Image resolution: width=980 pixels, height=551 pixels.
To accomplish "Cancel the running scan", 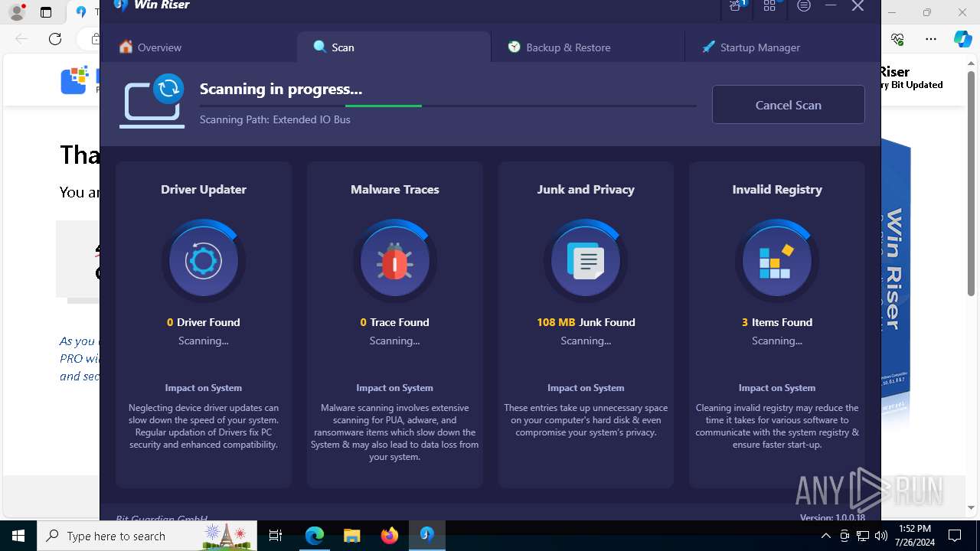I will [x=788, y=105].
